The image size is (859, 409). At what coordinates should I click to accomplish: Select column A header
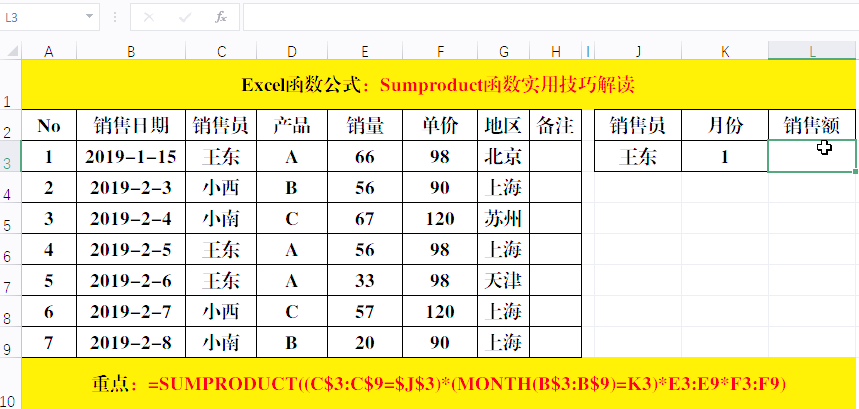pos(49,51)
